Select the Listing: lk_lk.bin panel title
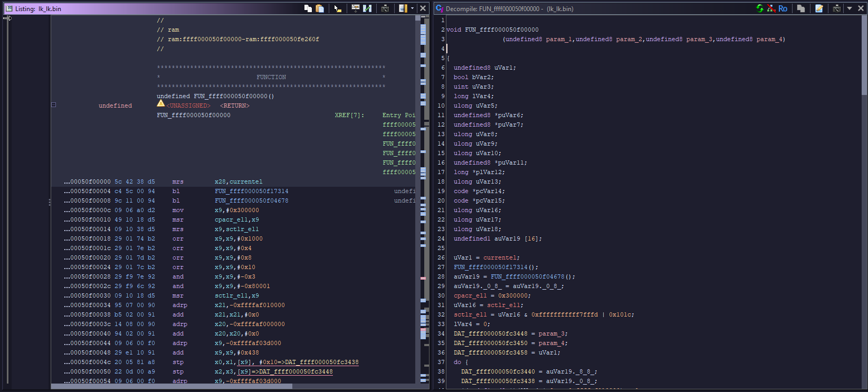 pyautogui.click(x=38, y=9)
